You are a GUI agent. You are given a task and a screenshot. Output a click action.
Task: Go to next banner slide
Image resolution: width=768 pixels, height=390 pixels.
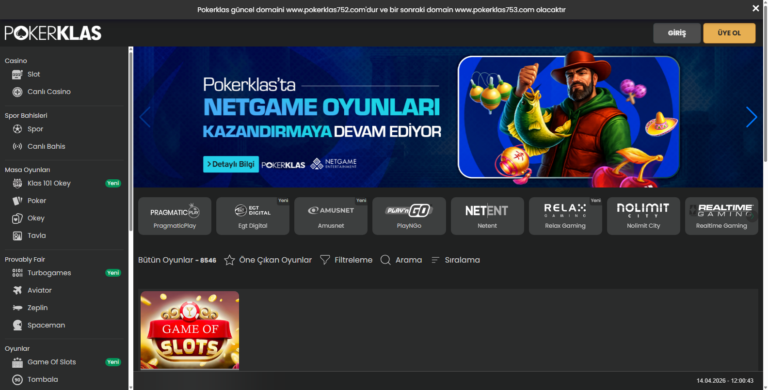(x=751, y=117)
